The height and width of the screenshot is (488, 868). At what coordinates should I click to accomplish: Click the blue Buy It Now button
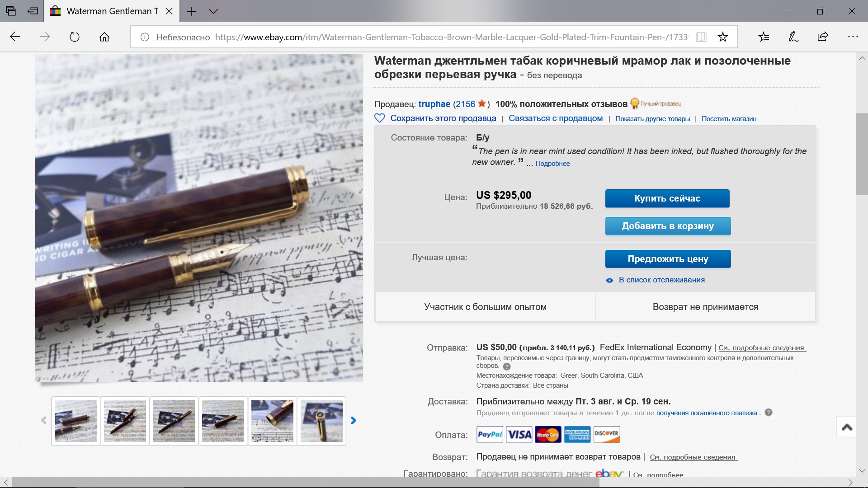click(667, 198)
